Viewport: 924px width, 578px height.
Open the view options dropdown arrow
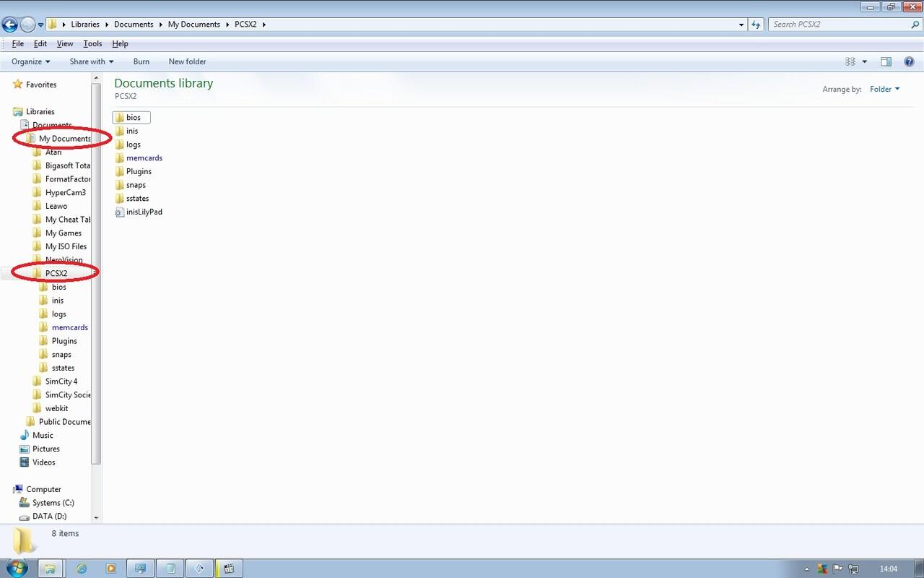(865, 62)
